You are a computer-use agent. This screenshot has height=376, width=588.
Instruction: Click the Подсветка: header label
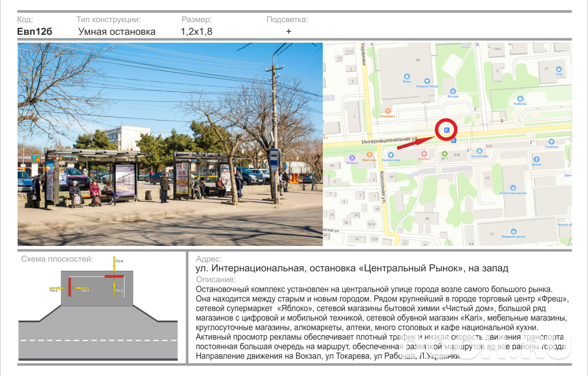(287, 20)
